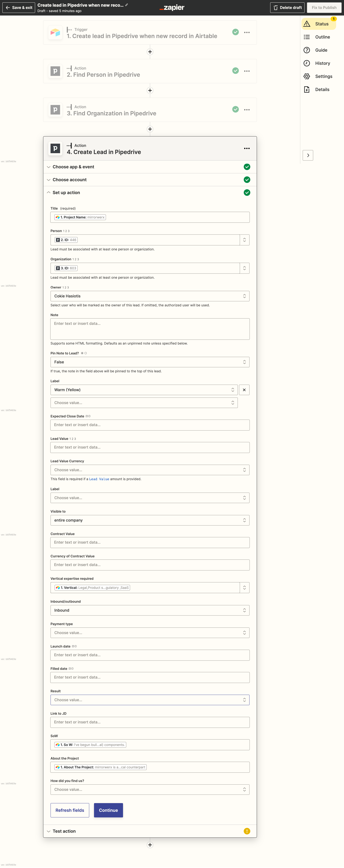Click the Lead Value link in helper text
344x868 pixels.
(x=99, y=479)
